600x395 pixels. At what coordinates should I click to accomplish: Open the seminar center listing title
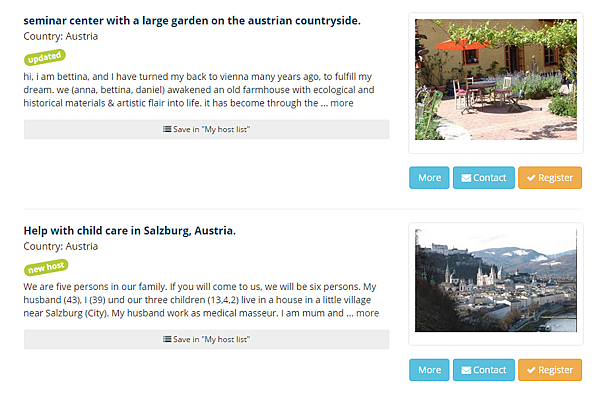(x=192, y=21)
